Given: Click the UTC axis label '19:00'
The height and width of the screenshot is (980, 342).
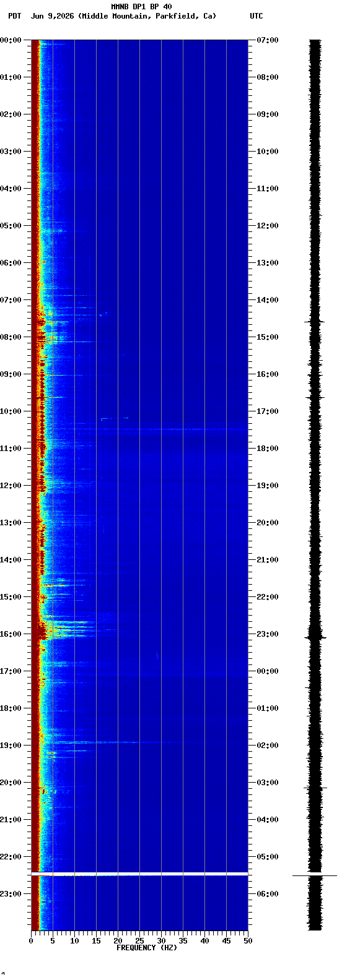Looking at the screenshot, I should [x=268, y=486].
